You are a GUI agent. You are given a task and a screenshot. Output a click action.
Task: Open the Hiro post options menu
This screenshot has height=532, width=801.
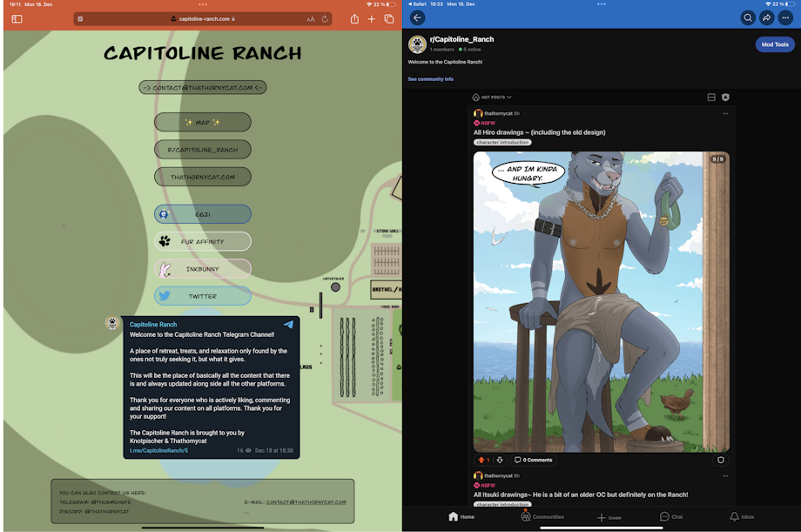(x=725, y=113)
